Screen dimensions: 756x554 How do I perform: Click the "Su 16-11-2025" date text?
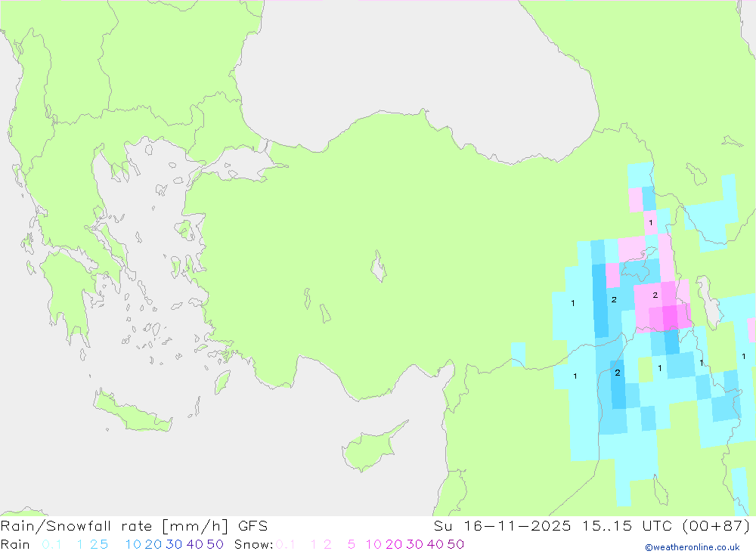pyautogui.click(x=502, y=525)
